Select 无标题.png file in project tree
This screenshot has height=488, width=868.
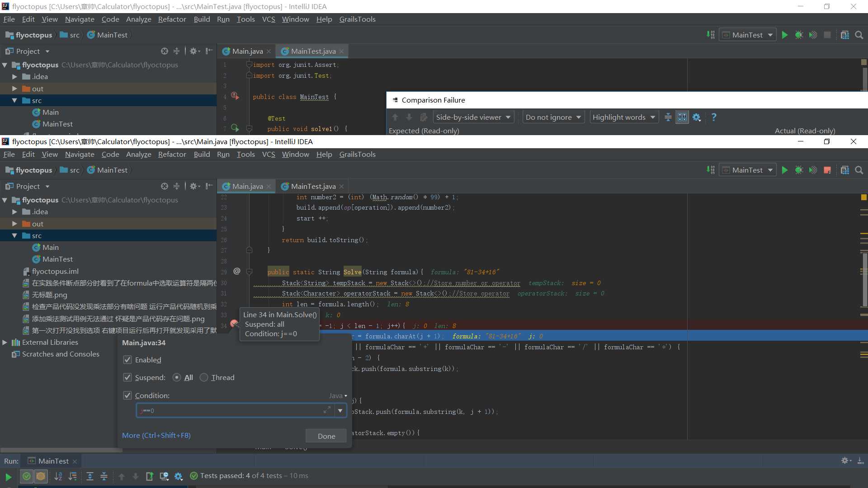tap(49, 295)
